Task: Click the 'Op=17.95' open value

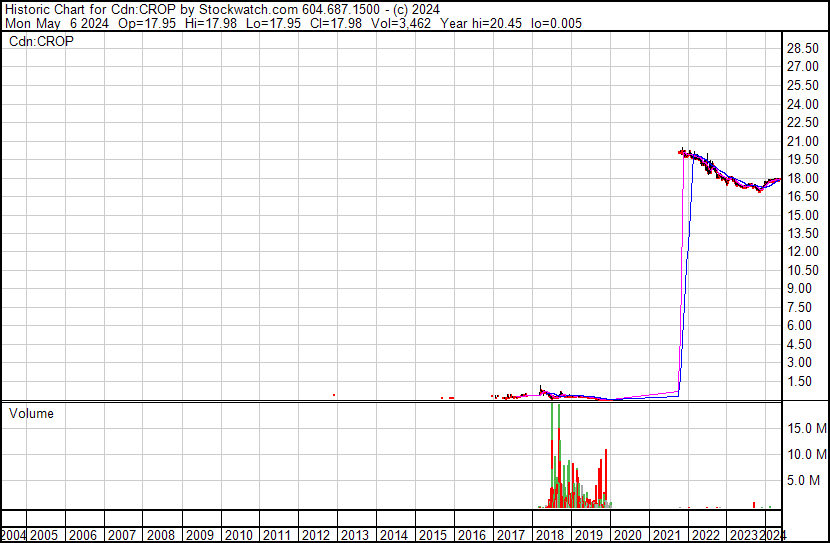Action: pos(147,23)
